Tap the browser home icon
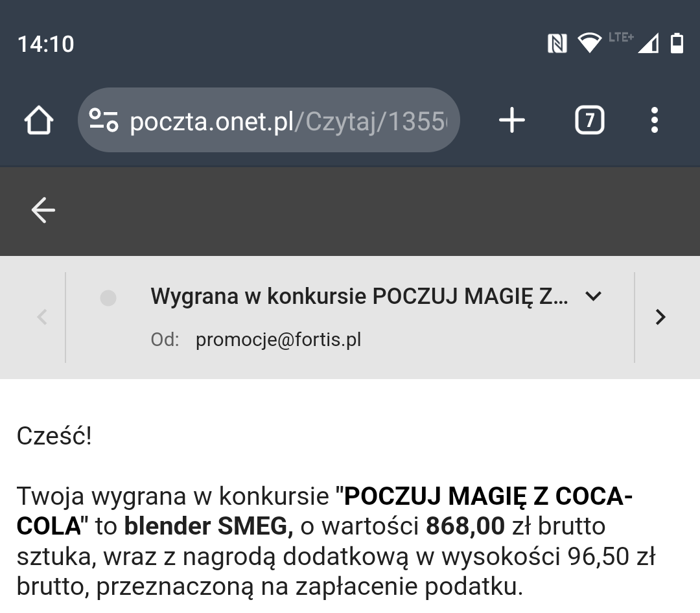This screenshot has height=613, width=700. pyautogui.click(x=38, y=121)
